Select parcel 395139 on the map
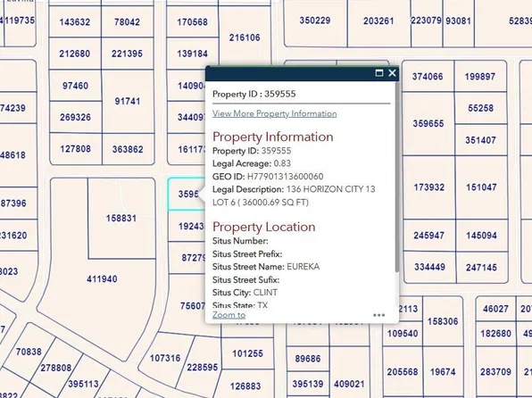Screen dimensions: 532x398 pos(308,384)
